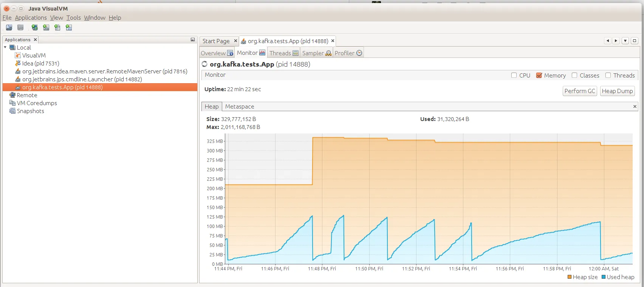This screenshot has height=287, width=644.
Task: Enable the CPU graph checkbox
Action: [514, 75]
